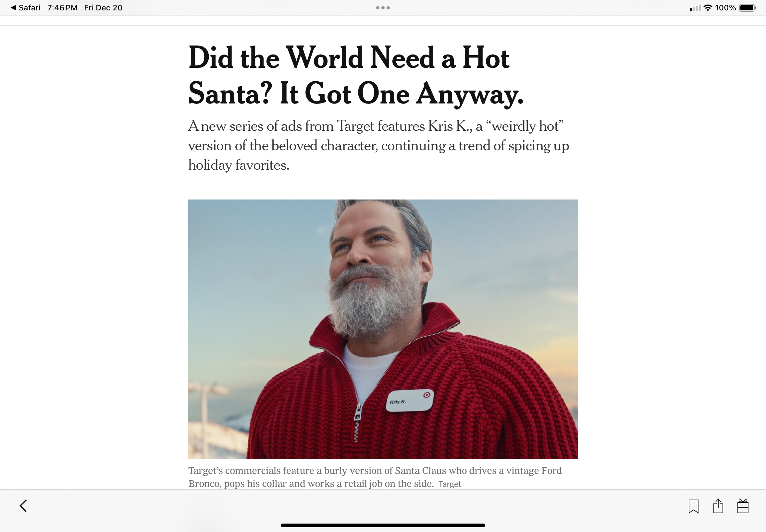The height and width of the screenshot is (532, 766).
Task: Tap the Target photo credit
Action: [x=450, y=484]
